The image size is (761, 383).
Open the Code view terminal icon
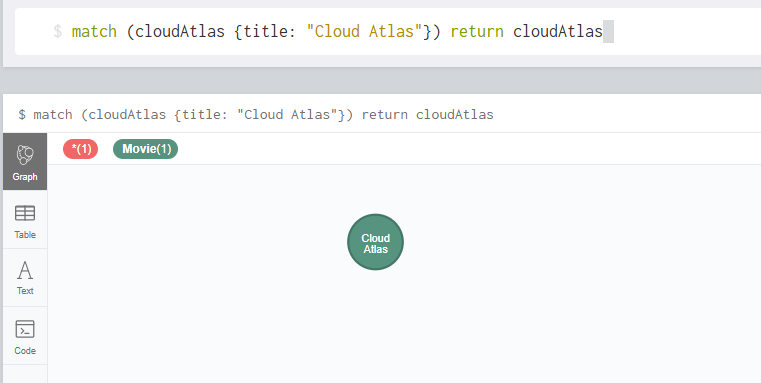(25, 329)
